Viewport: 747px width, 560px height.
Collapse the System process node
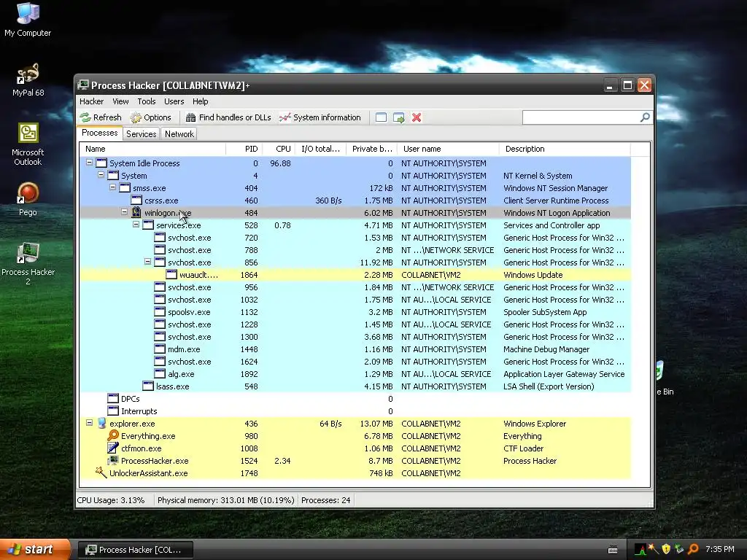coord(101,175)
